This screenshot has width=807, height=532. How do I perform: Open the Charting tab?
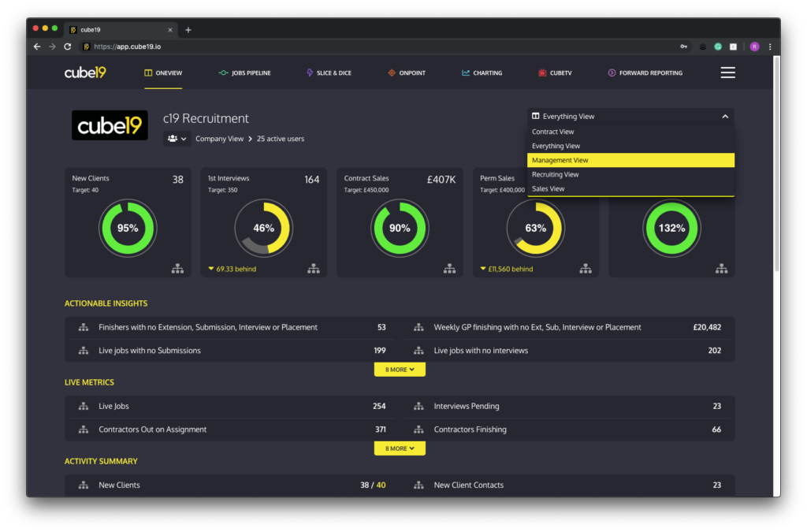(x=482, y=73)
